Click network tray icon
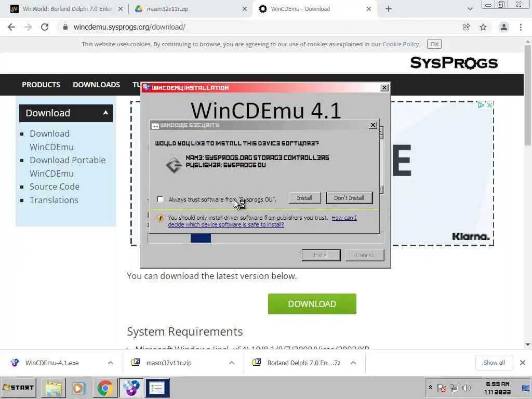The width and height of the screenshot is (532, 399). click(x=454, y=388)
